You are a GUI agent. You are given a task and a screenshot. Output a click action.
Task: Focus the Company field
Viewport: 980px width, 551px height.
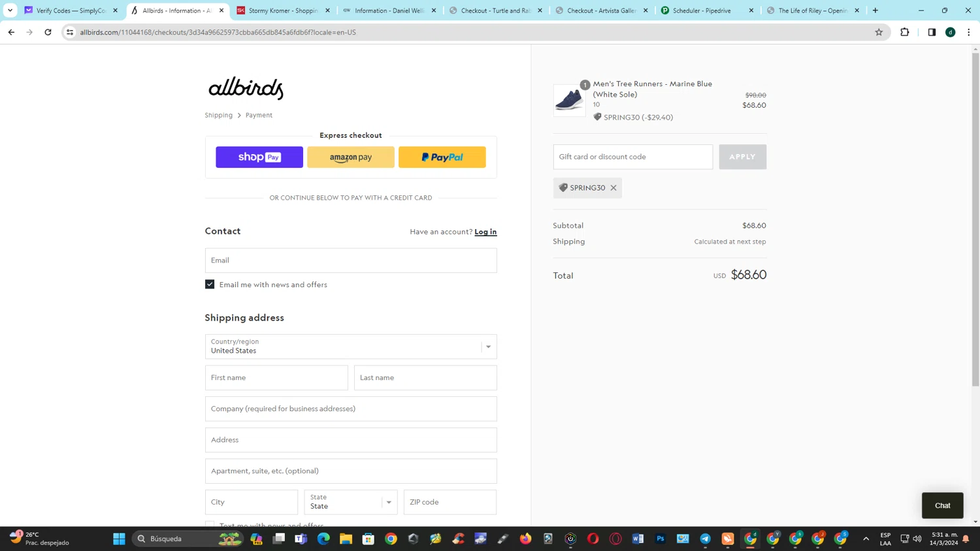[x=351, y=409]
